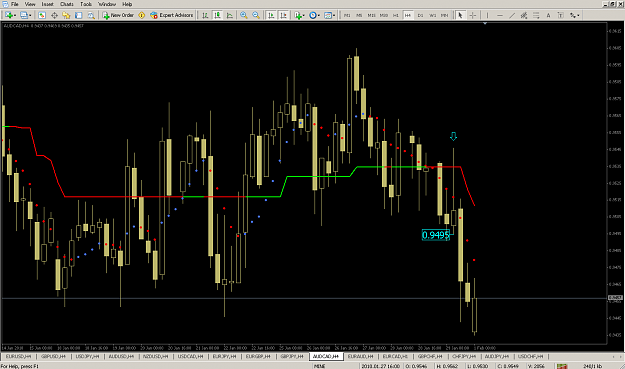This screenshot has height=369, width=625.
Task: Expand the Templates dropdown arrow
Action: [x=334, y=16]
